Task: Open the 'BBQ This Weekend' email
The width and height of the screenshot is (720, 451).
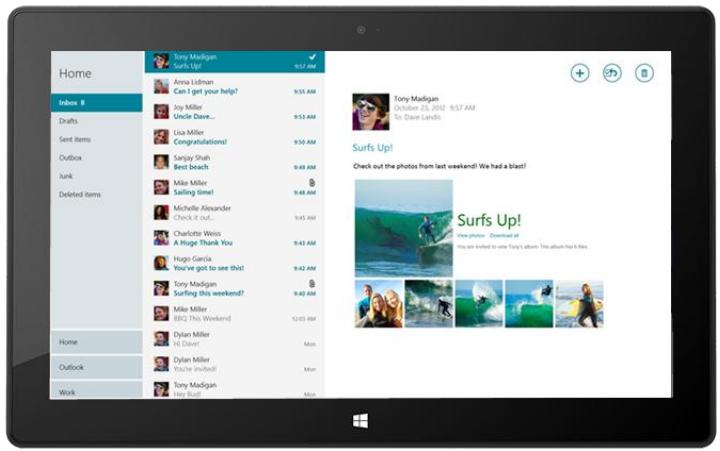Action: (x=235, y=314)
